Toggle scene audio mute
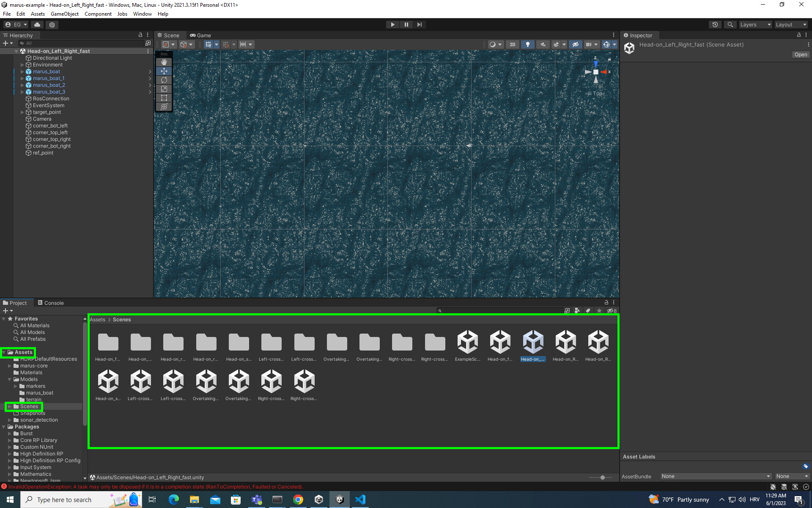 [543, 44]
